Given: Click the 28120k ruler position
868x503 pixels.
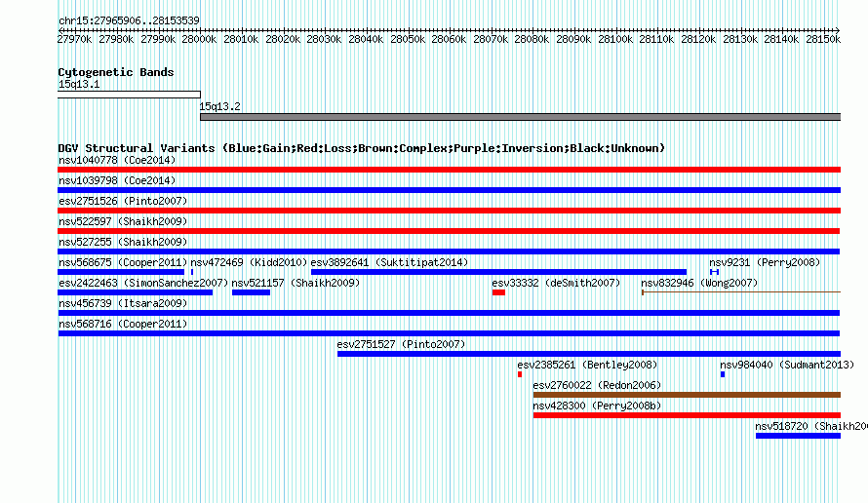Looking at the screenshot, I should 698,39.
